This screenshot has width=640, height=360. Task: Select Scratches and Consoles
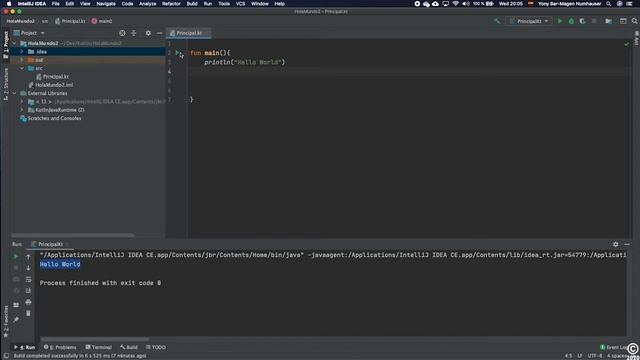point(51,118)
